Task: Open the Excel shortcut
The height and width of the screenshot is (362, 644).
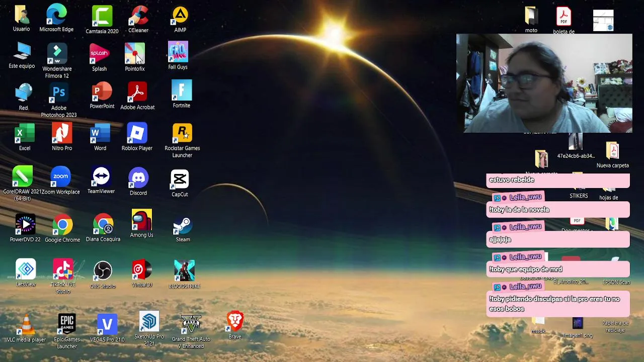Action: [25, 134]
